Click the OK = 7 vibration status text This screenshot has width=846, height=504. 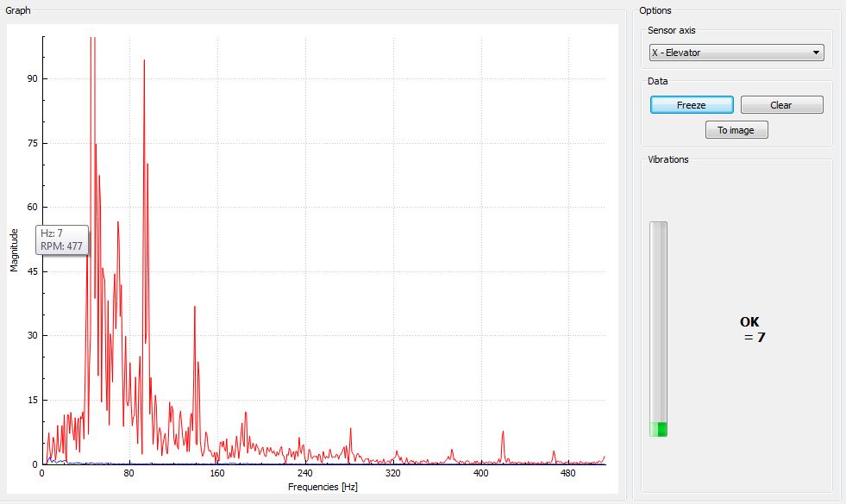tap(752, 329)
